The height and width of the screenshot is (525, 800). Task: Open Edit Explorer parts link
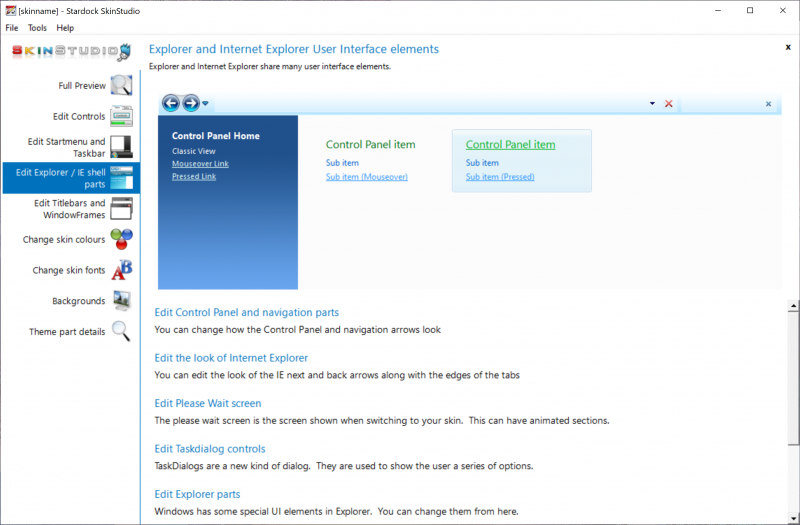click(197, 494)
